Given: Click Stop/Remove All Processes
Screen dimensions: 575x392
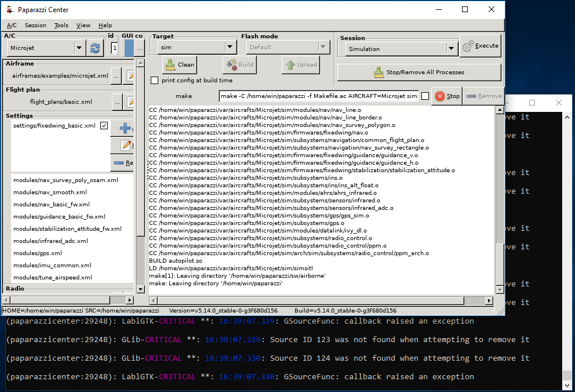Looking at the screenshot, I should (x=419, y=72).
